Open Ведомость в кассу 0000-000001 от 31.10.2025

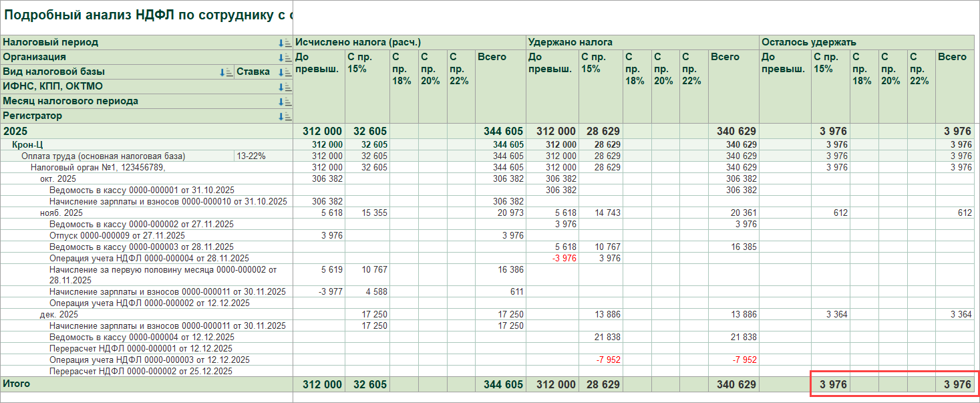click(x=142, y=190)
